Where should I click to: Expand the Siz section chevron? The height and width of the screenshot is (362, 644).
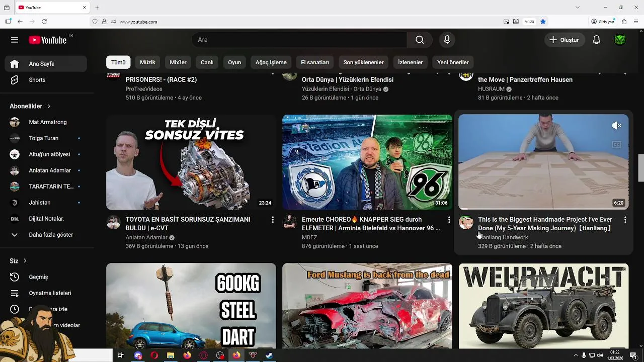[25, 261]
